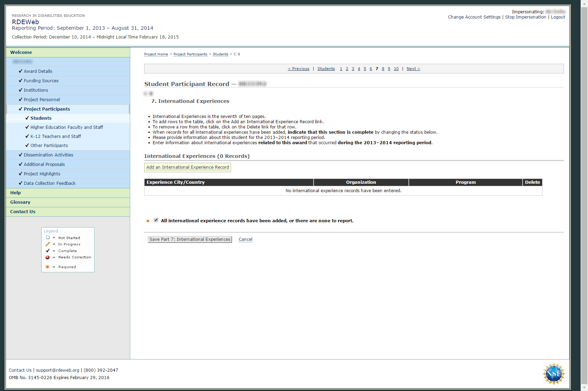Jump to page 8 of the record
This screenshot has width=588, height=391.
tap(383, 69)
